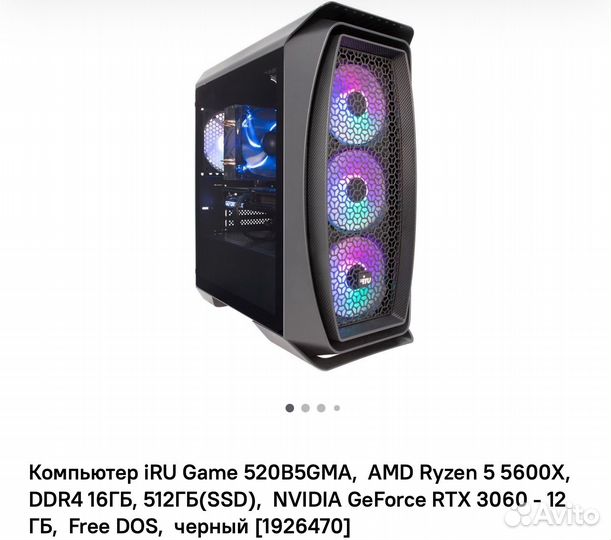This screenshot has height=540, width=611.
Task: Select the small fourth carousel dot
Action: [x=337, y=408]
